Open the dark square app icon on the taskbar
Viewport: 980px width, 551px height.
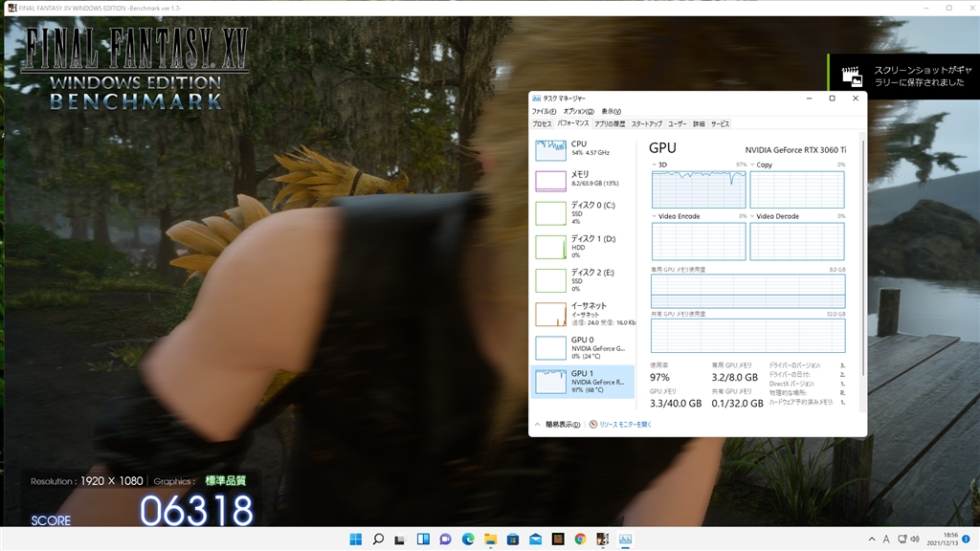558,539
